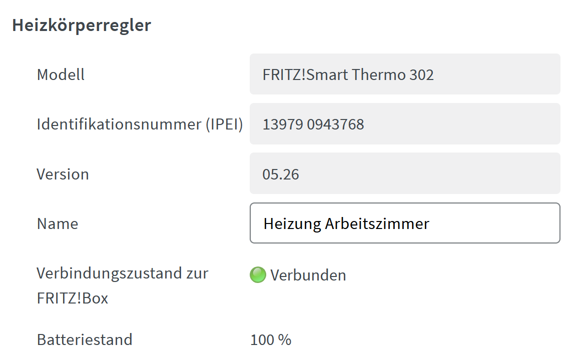The height and width of the screenshot is (364, 588).
Task: Click the Version label
Action: point(63,174)
